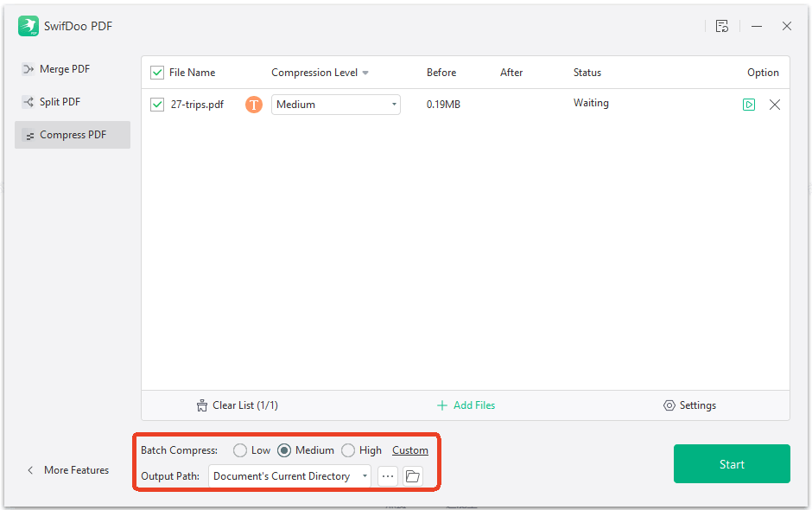Viewport: 812px width, 510px height.
Task: Click the SwifDoo PDF logo icon
Action: tap(29, 26)
